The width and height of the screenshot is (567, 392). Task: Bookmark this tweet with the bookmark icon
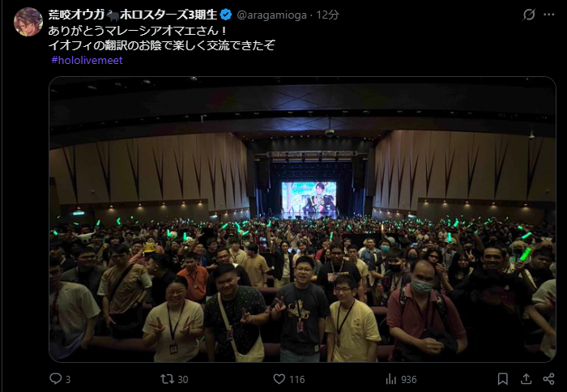pyautogui.click(x=503, y=379)
